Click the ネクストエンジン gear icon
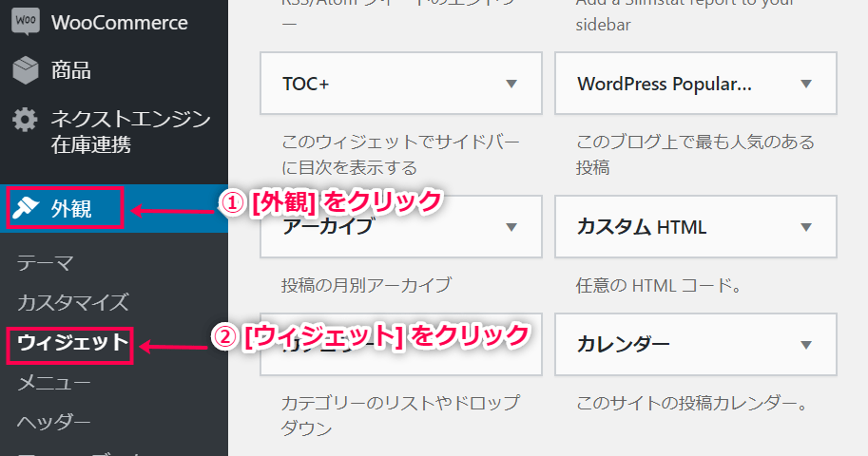This screenshot has width=868, height=456. (x=25, y=119)
